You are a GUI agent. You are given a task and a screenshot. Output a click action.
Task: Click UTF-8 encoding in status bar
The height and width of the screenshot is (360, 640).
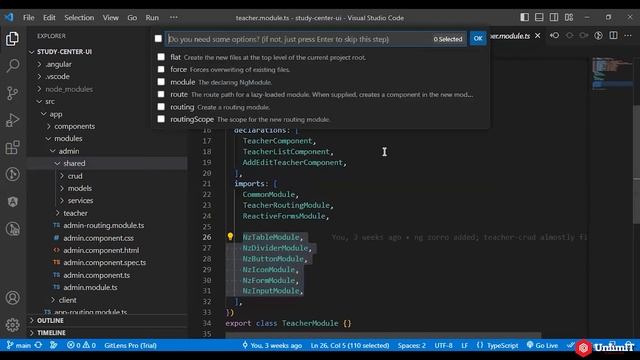443,345
